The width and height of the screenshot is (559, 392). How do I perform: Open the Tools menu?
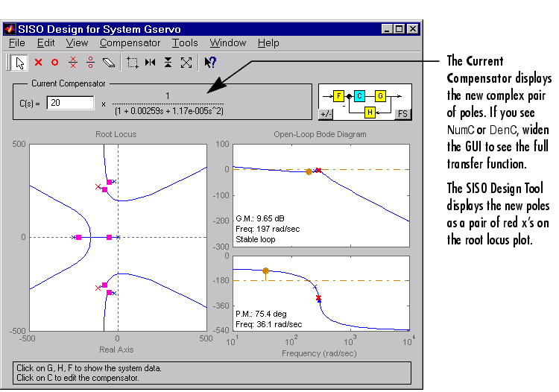[x=185, y=43]
